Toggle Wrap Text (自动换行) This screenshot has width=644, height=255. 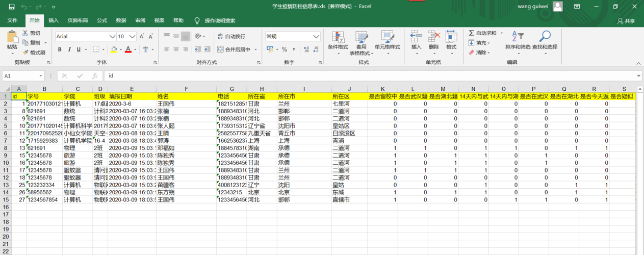[x=231, y=36]
